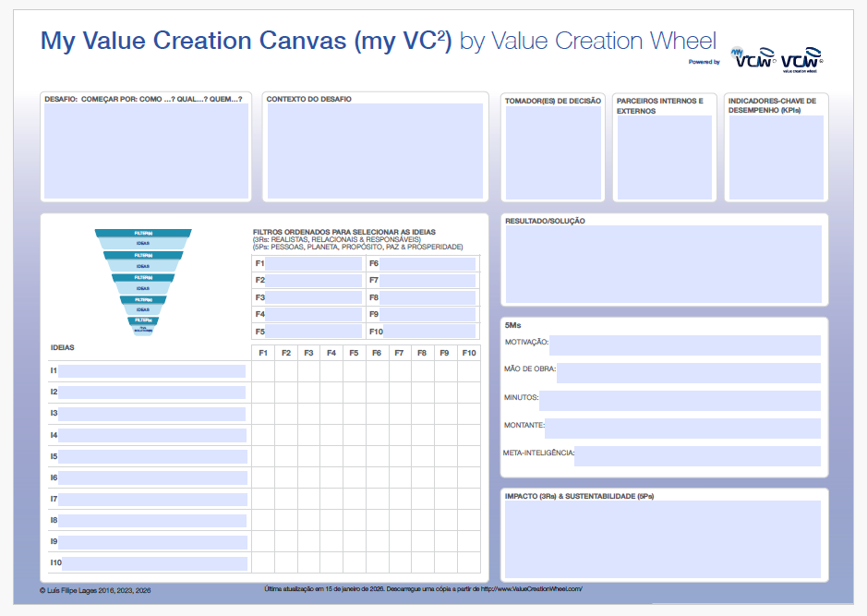867x616 pixels.
Task: Click the I10 idea input field
Action: tap(155, 563)
